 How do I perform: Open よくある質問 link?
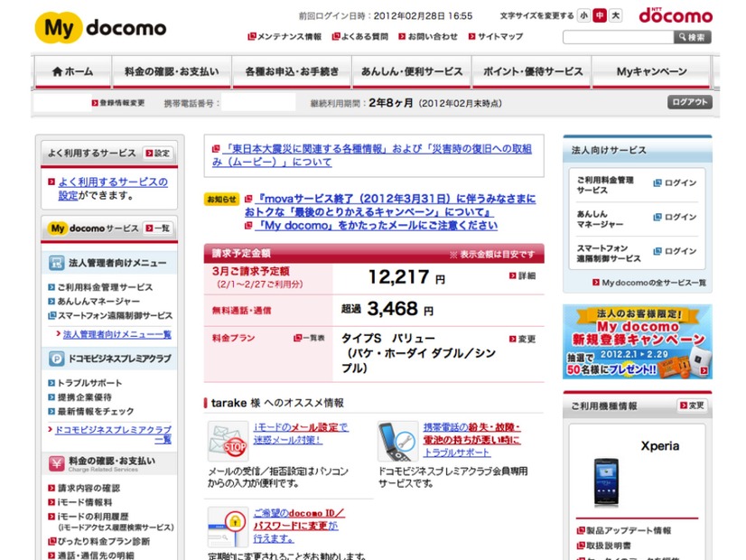point(360,37)
